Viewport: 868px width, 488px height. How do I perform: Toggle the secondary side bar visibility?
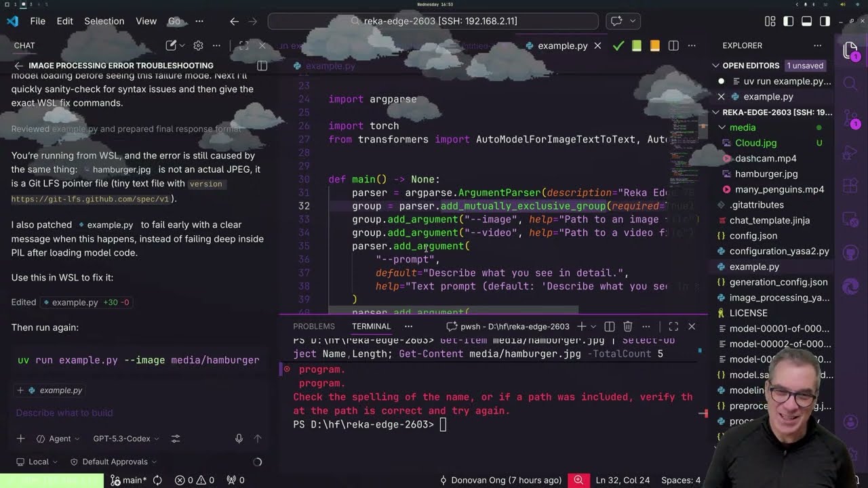(825, 21)
